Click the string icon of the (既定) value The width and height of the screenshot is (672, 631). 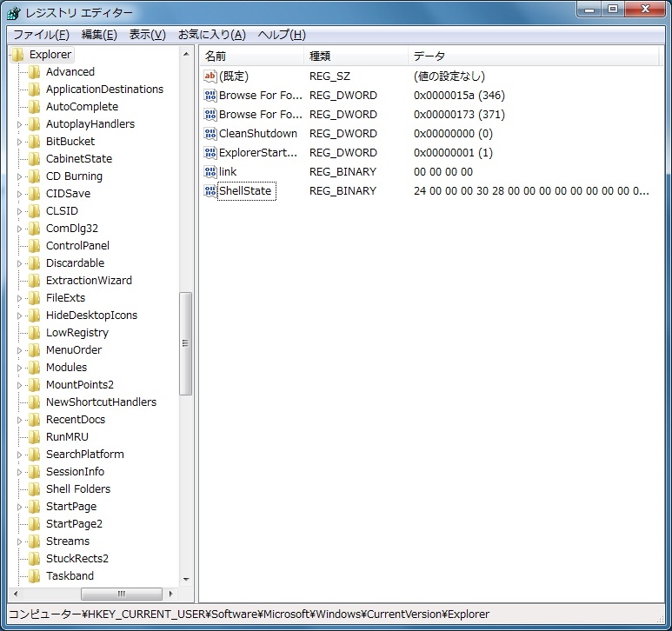click(210, 76)
